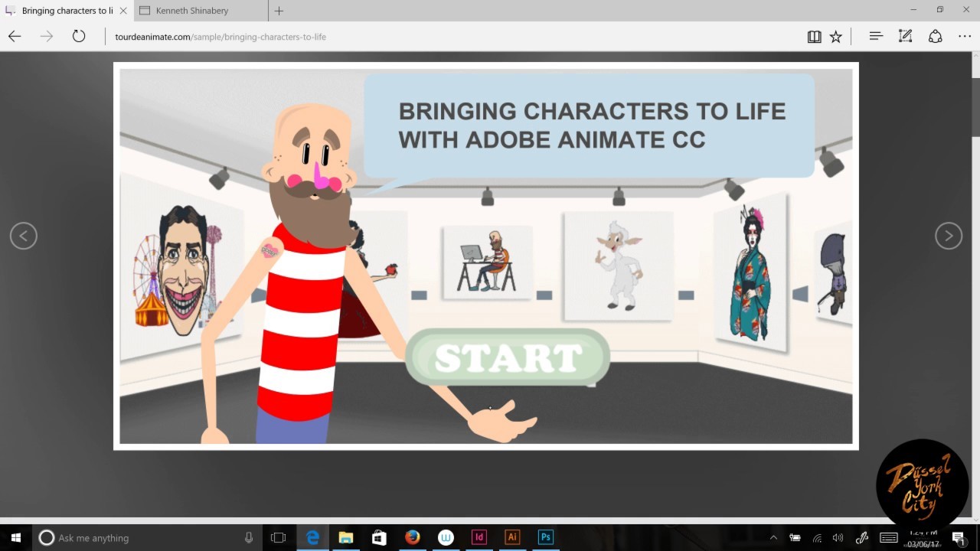Viewport: 980px width, 551px height.
Task: Open the Hub panel icon
Action: (x=875, y=36)
